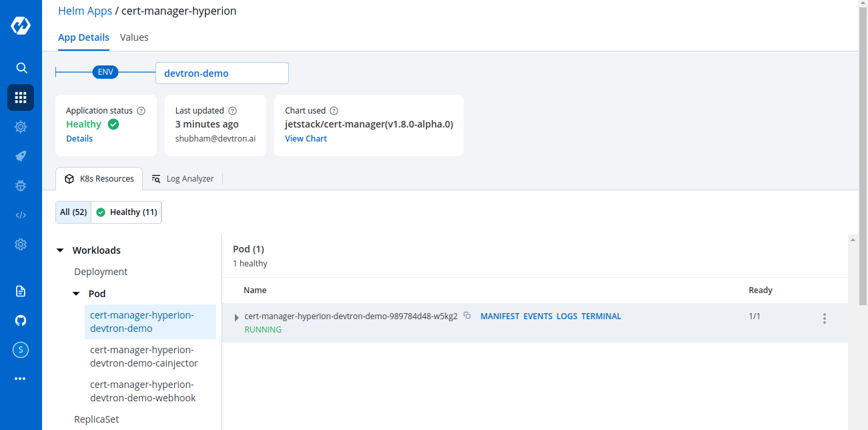
Task: Click the Ready column header
Action: [x=761, y=290]
